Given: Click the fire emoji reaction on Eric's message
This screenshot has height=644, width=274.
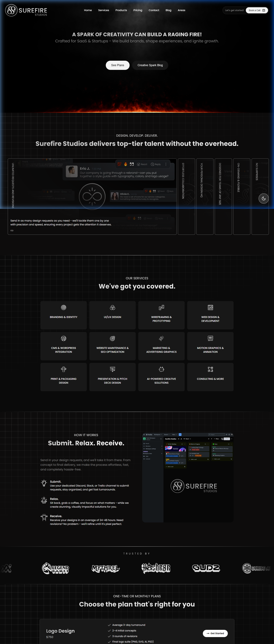Looking at the screenshot, I should pyautogui.click(x=126, y=164).
